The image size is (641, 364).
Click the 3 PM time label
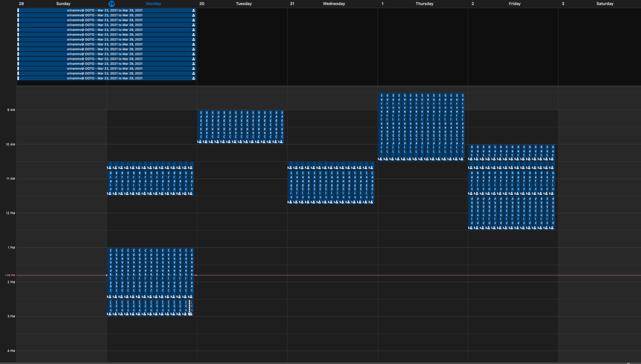click(x=11, y=316)
